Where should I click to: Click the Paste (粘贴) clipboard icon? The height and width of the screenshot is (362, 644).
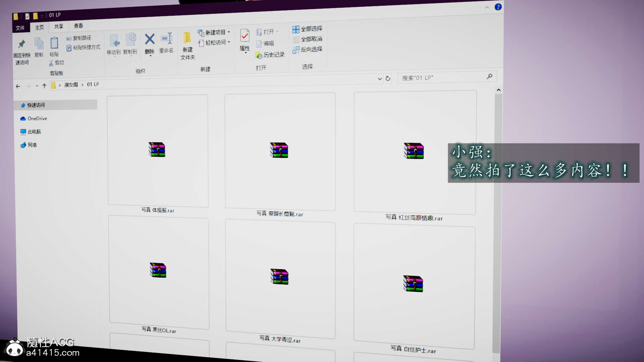(x=54, y=43)
